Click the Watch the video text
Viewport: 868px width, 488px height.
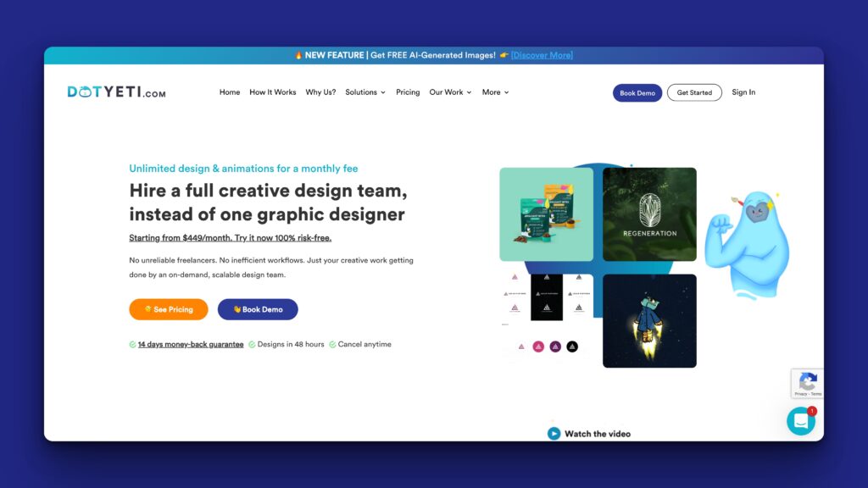coord(598,434)
